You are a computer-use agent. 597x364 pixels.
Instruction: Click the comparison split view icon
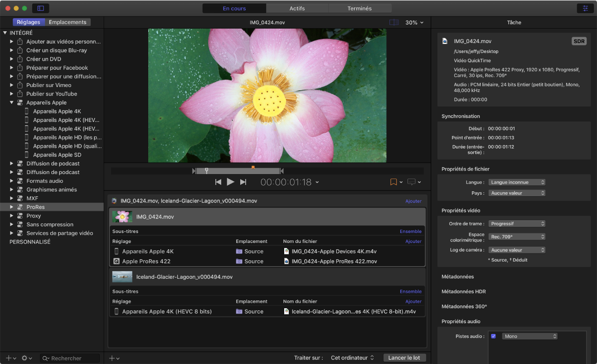394,22
